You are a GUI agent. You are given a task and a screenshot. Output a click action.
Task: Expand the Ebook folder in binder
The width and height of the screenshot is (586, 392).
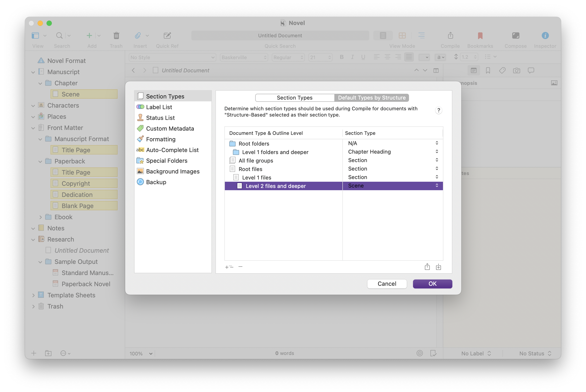(x=40, y=217)
